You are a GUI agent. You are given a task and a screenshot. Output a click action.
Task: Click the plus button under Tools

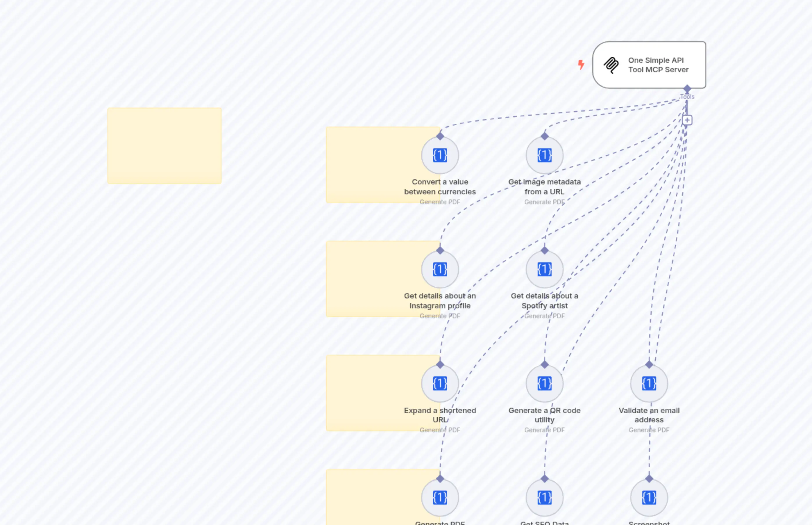pos(687,120)
